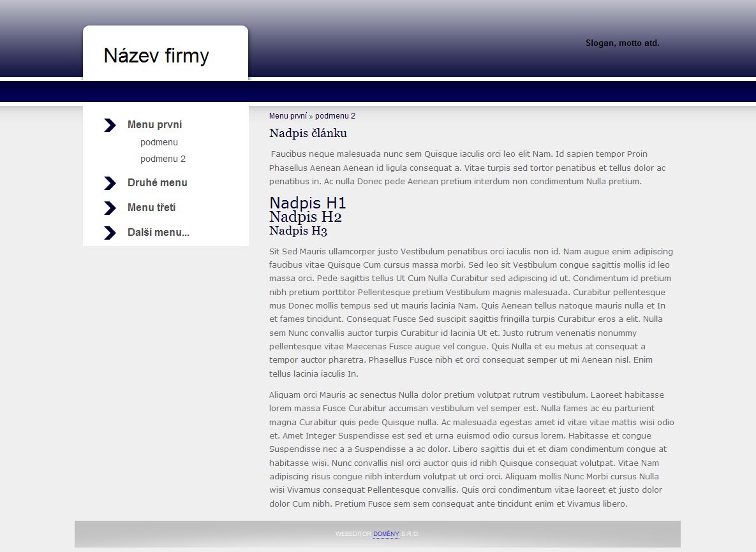Viewport: 756px width, 552px height.
Task: Follow the Menu první breadcrumb link
Action: 288,116
